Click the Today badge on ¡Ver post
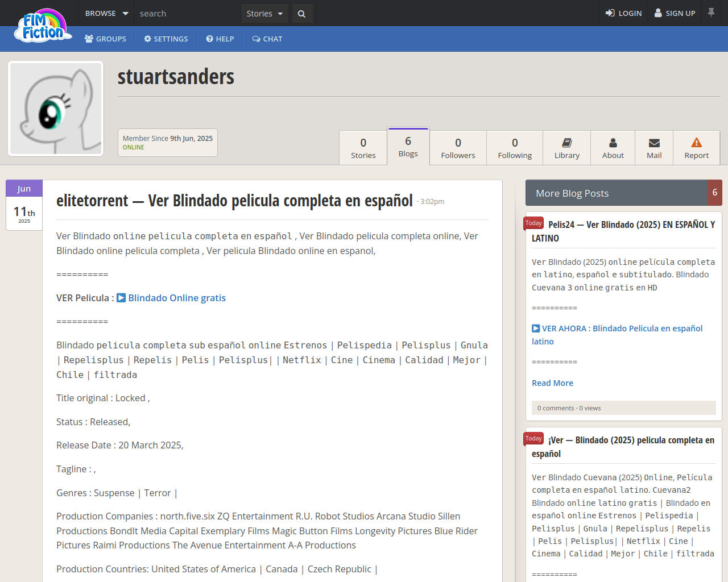728x582 pixels. (533, 439)
